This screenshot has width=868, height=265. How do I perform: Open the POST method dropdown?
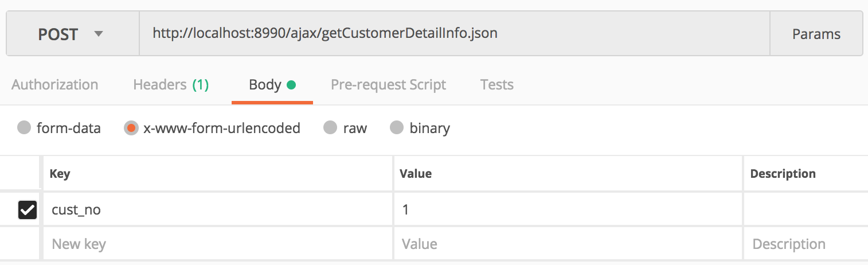coord(72,34)
